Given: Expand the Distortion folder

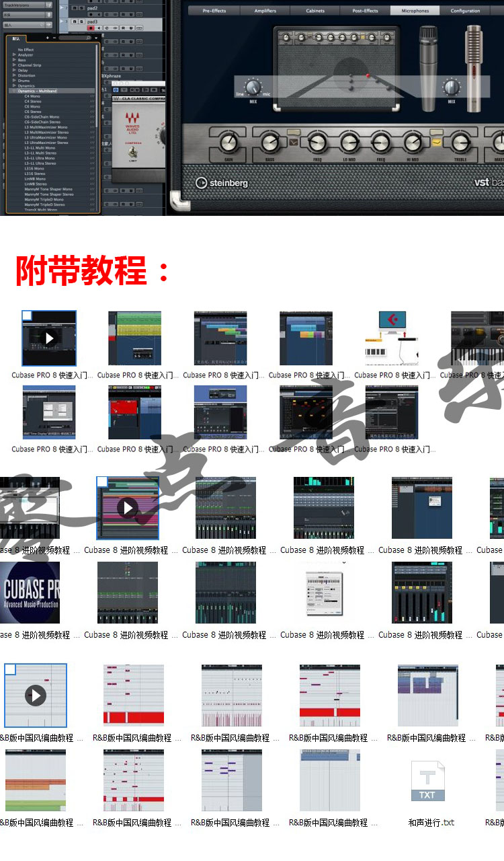Looking at the screenshot, I should (x=14, y=75).
